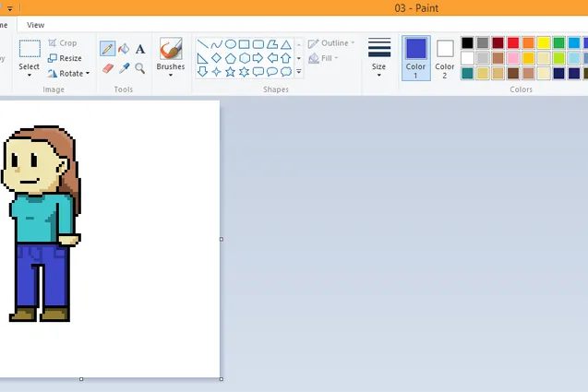Expand the shapes gallery more arrow
588x392 pixels.
[x=299, y=72]
